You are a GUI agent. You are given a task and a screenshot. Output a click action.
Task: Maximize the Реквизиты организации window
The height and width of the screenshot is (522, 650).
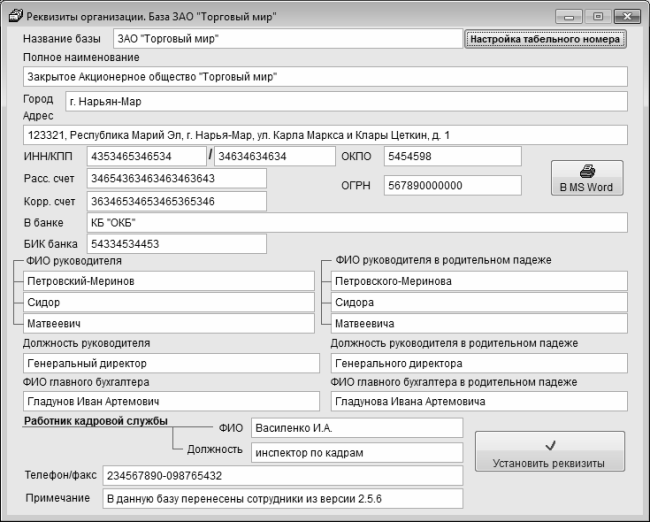(598, 17)
